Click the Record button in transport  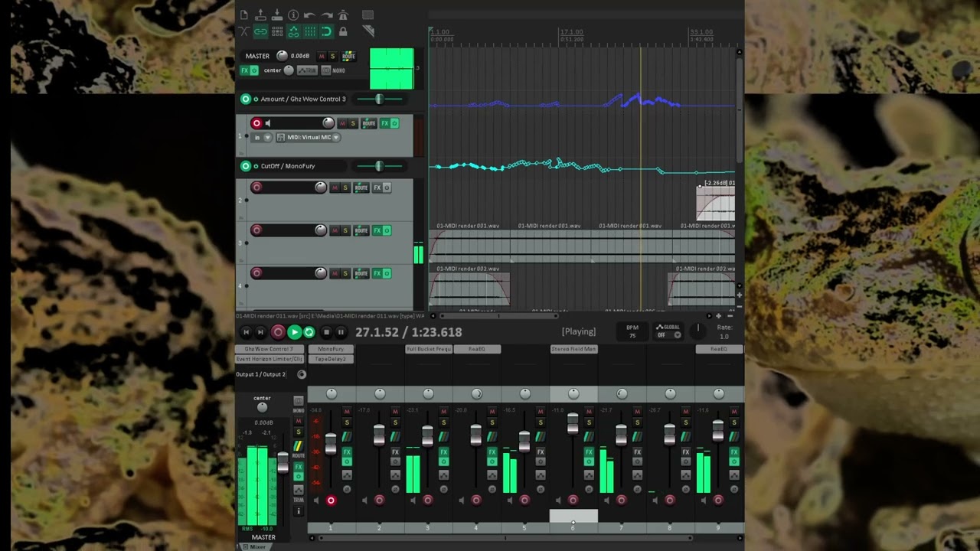[x=278, y=332]
